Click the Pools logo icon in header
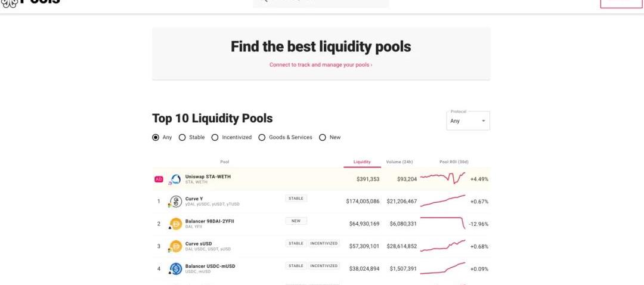 coord(9,2)
